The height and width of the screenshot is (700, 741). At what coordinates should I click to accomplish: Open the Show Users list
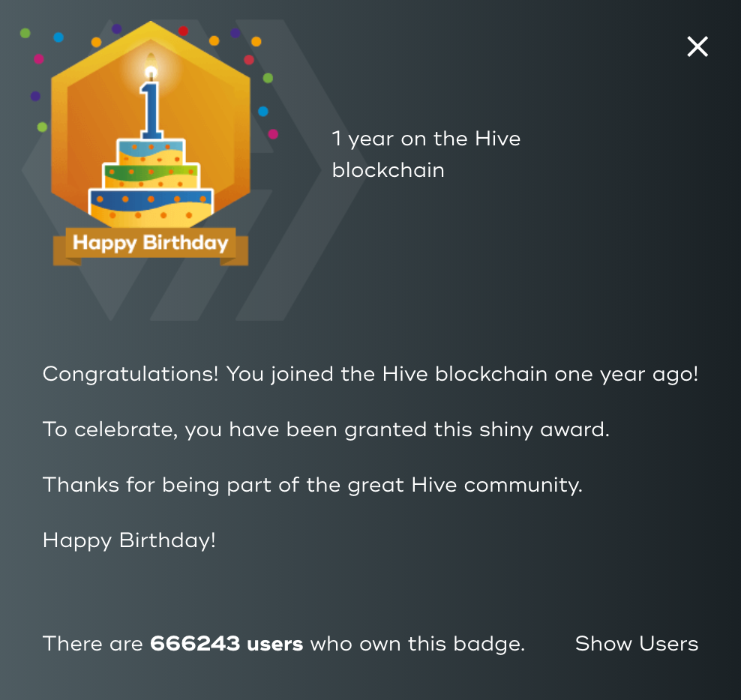(637, 644)
